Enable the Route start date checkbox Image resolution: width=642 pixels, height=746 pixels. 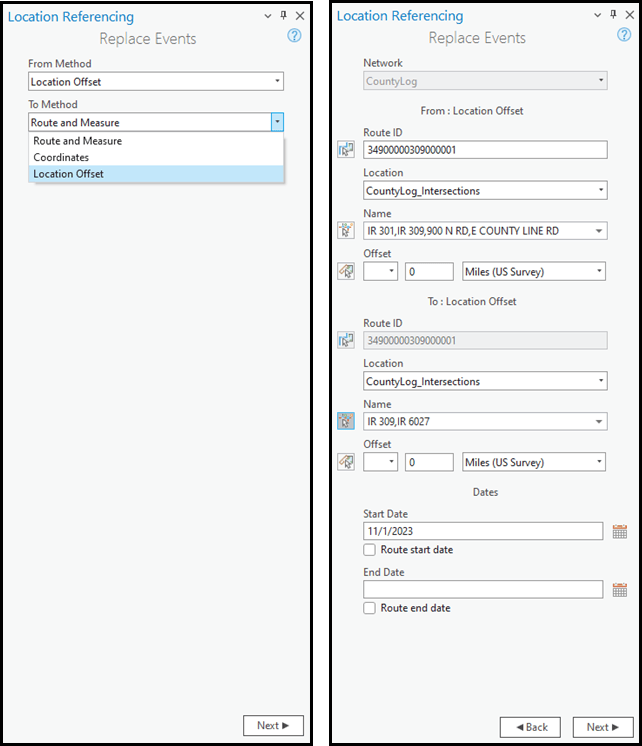(x=370, y=550)
